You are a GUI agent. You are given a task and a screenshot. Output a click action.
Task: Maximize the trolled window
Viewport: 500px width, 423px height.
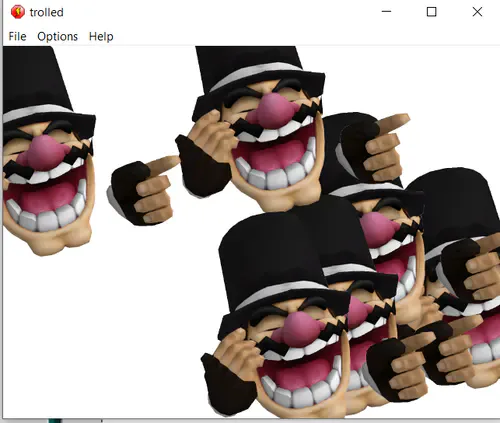(432, 12)
